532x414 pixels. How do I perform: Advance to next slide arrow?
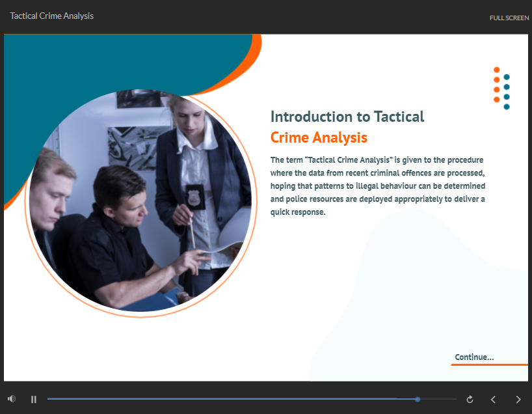[x=518, y=400]
